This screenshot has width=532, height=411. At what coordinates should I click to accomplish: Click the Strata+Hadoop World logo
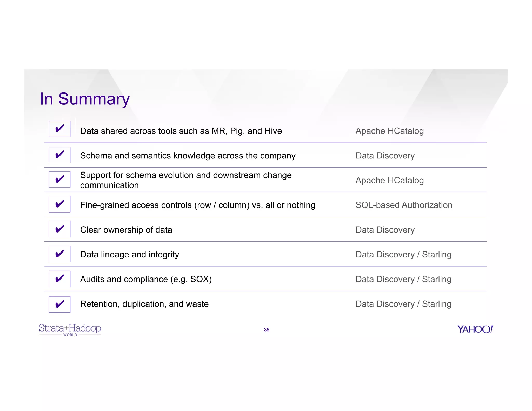point(70,330)
